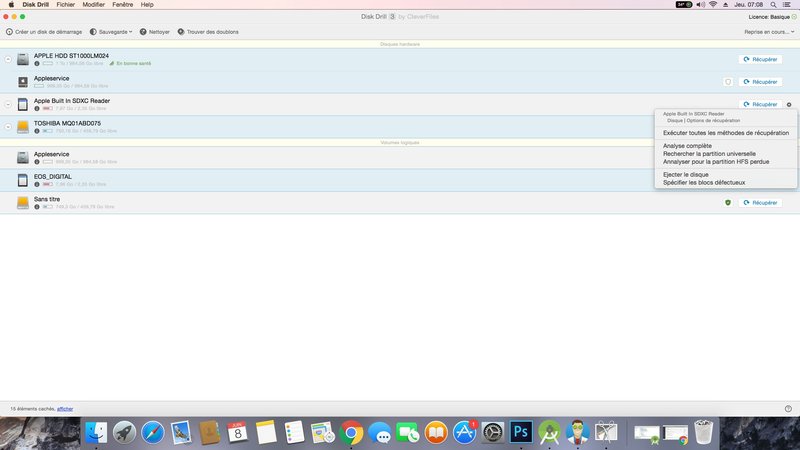
Task: Choose Ejecter le disque menu entry
Action: [686, 174]
